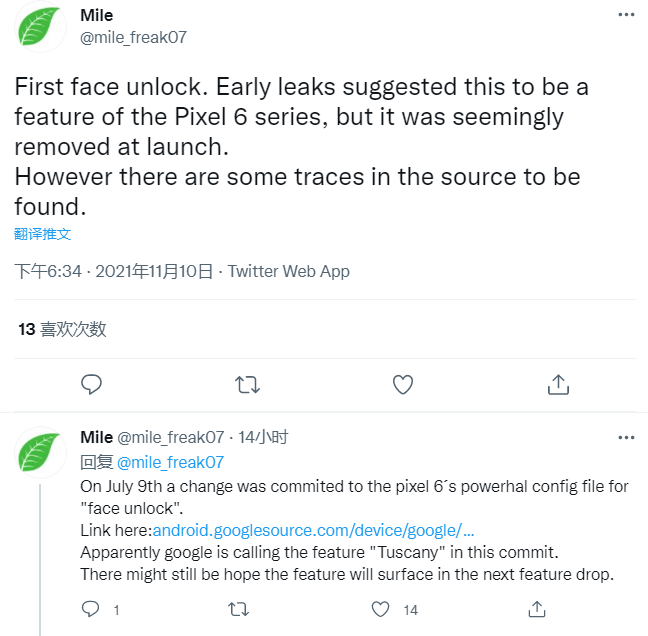
Task: Reply to the main tweet
Action: pyautogui.click(x=92, y=384)
